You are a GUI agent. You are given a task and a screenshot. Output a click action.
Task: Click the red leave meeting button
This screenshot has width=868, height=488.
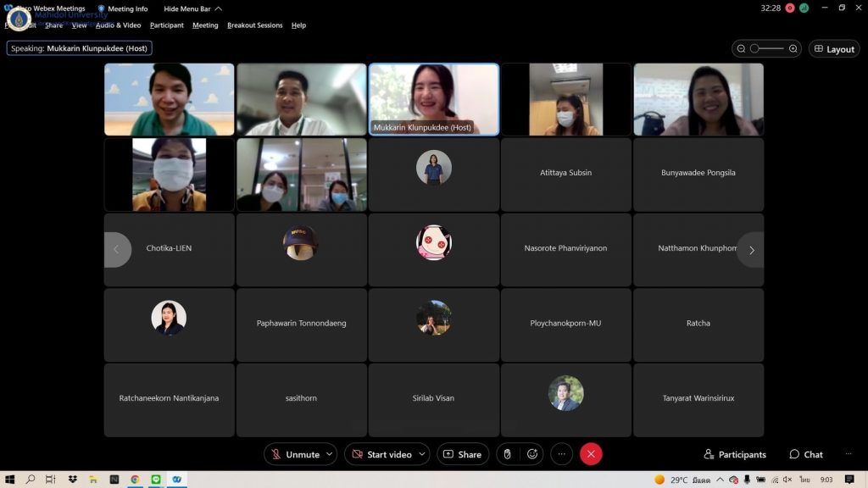pyautogui.click(x=591, y=454)
